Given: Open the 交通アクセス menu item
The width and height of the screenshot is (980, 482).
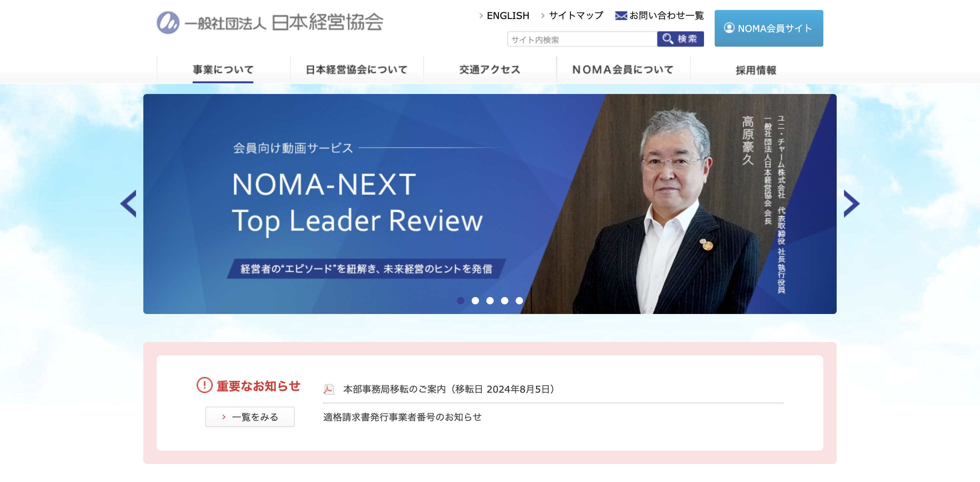Looking at the screenshot, I should (490, 70).
